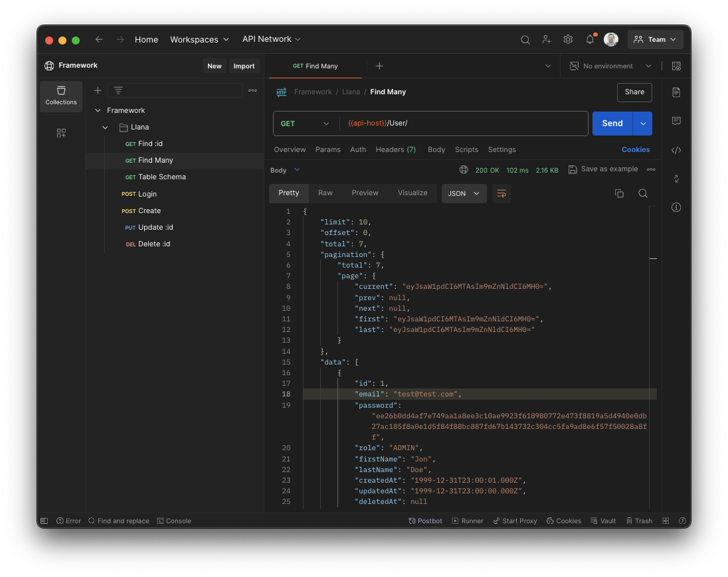Toggle wrap lines in the response viewer
The height and width of the screenshot is (577, 728).
pyautogui.click(x=501, y=193)
